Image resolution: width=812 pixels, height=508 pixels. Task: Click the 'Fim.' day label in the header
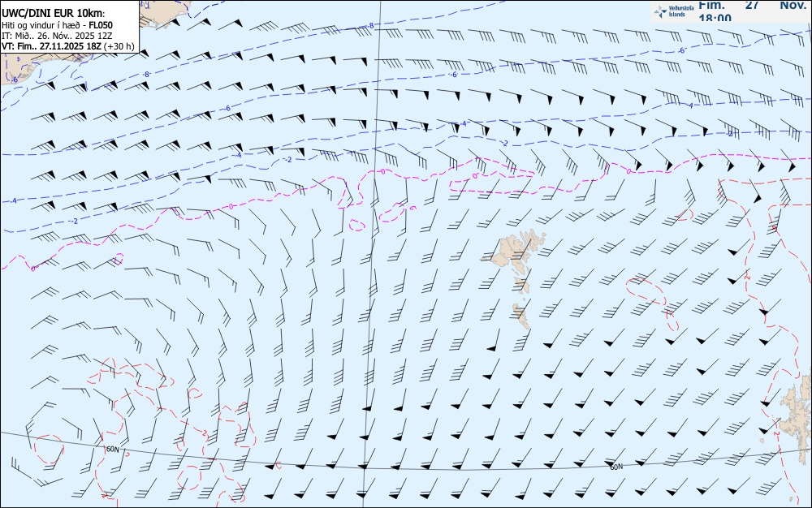pyautogui.click(x=711, y=5)
